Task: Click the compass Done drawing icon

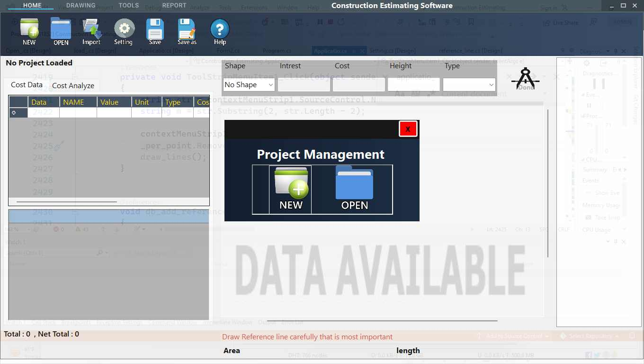Action: point(526,79)
